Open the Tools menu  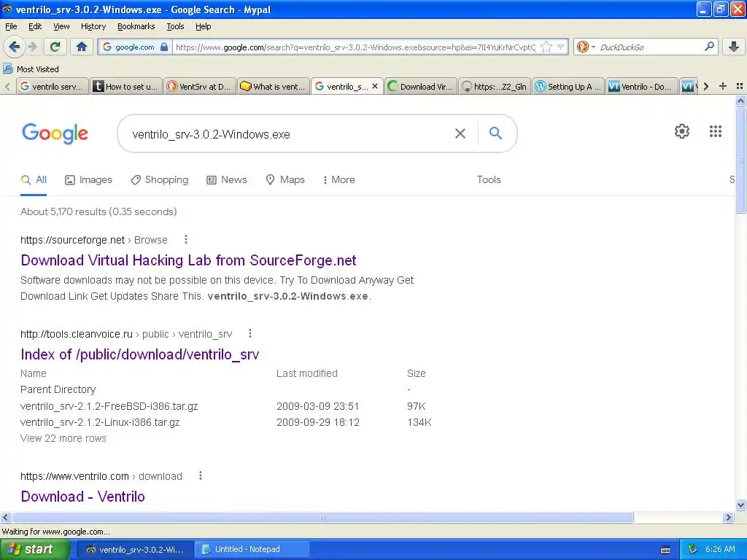coord(175,26)
